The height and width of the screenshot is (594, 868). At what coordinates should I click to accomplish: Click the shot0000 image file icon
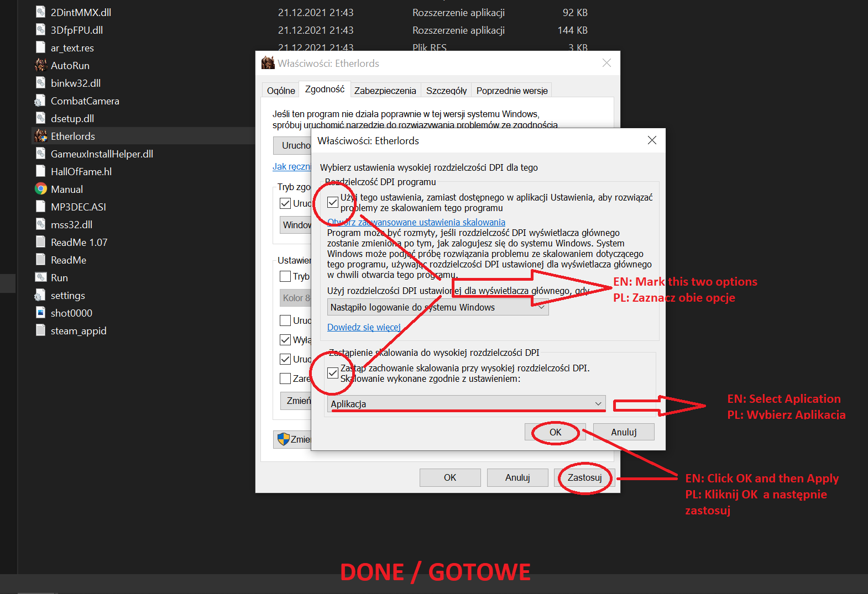coord(40,313)
